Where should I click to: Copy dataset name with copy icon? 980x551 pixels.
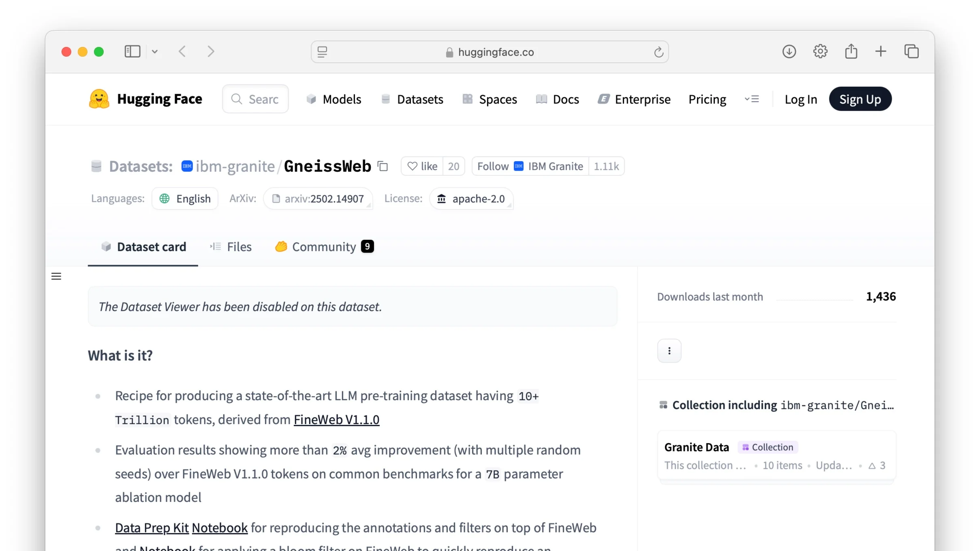tap(383, 166)
